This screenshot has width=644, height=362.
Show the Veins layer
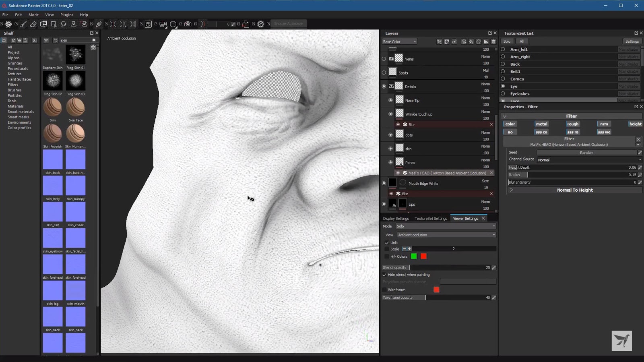coord(384,59)
